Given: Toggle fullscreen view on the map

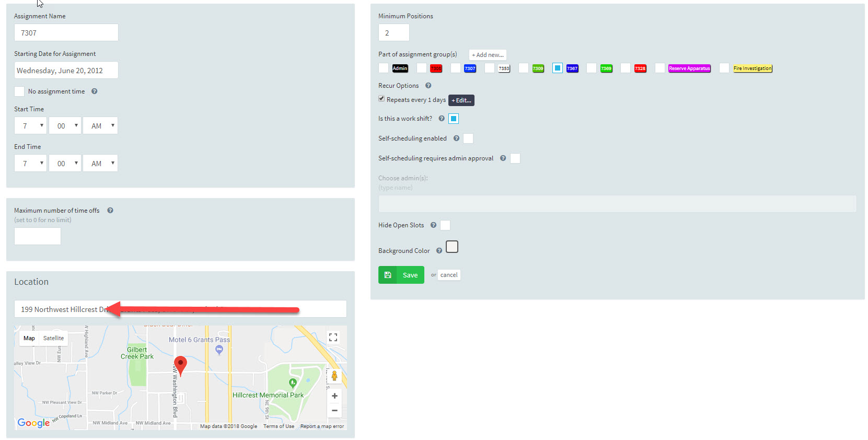Looking at the screenshot, I should point(333,338).
